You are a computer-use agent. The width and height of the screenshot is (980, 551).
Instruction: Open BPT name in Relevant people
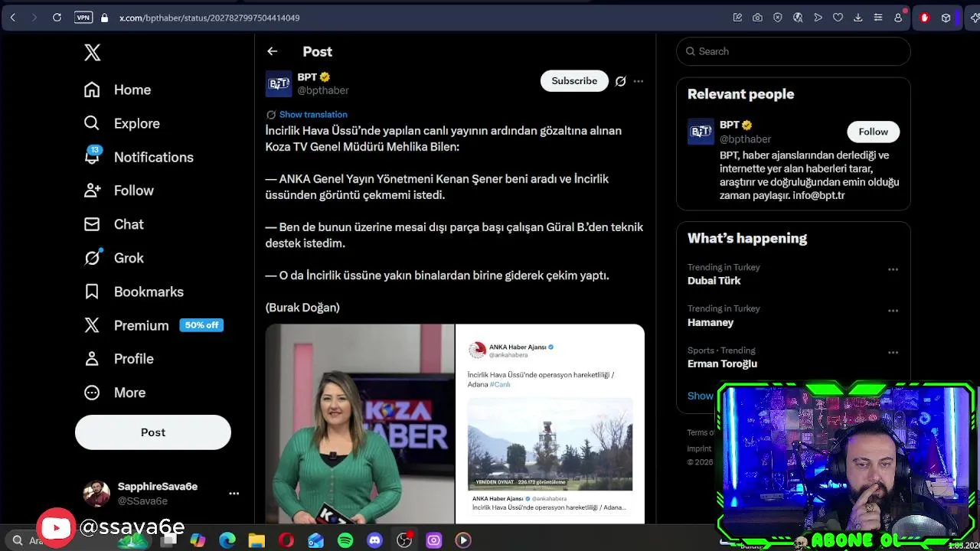coord(730,125)
